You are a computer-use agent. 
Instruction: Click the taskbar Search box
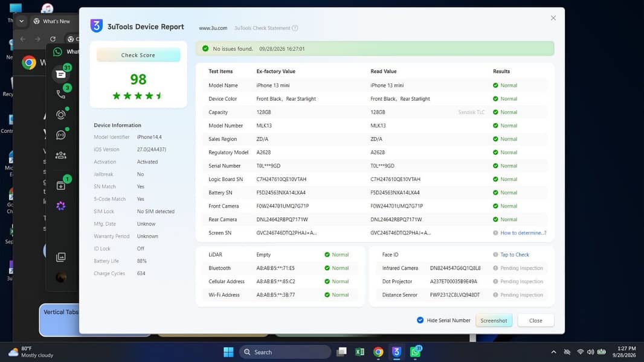[285, 352]
